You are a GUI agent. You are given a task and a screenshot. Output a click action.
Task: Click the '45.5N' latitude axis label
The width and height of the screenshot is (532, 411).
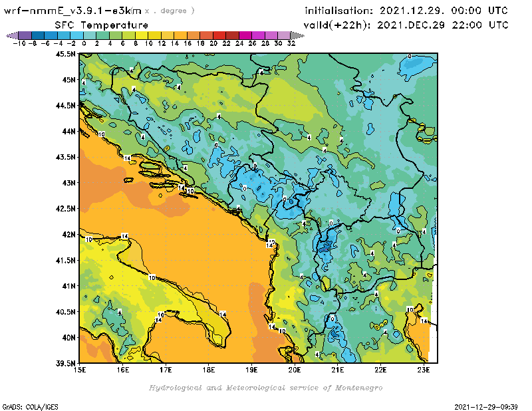(x=65, y=54)
